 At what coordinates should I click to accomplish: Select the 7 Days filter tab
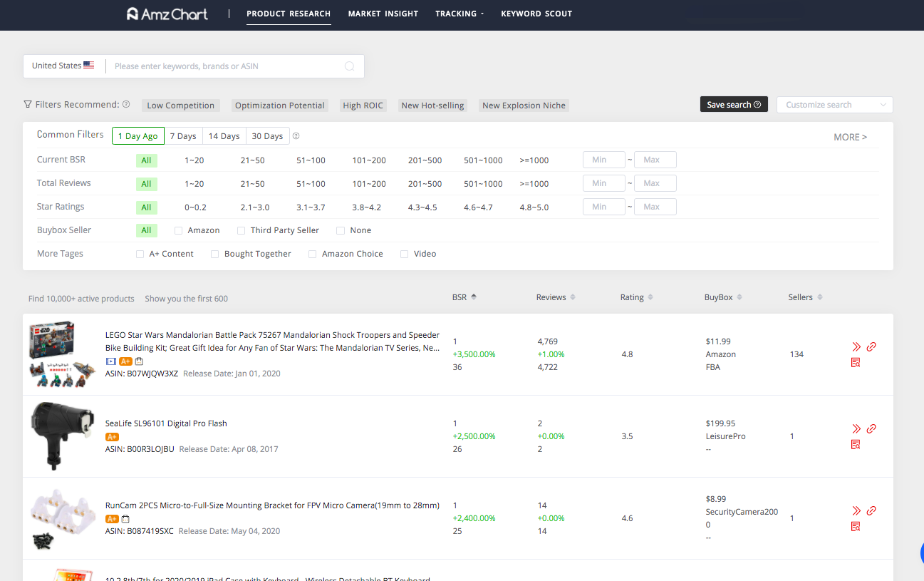(183, 136)
